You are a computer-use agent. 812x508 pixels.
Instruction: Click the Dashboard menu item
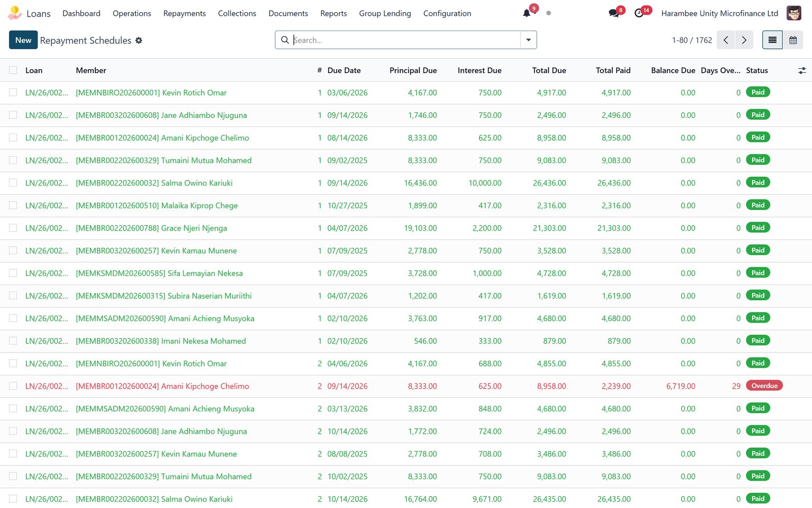81,13
